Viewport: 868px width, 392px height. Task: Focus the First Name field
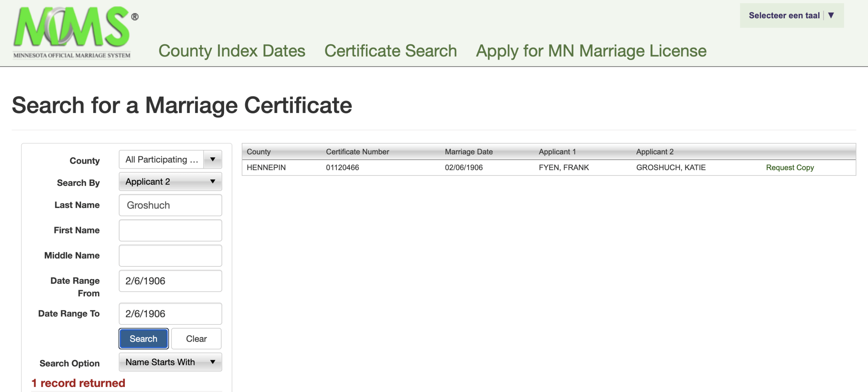coord(170,230)
